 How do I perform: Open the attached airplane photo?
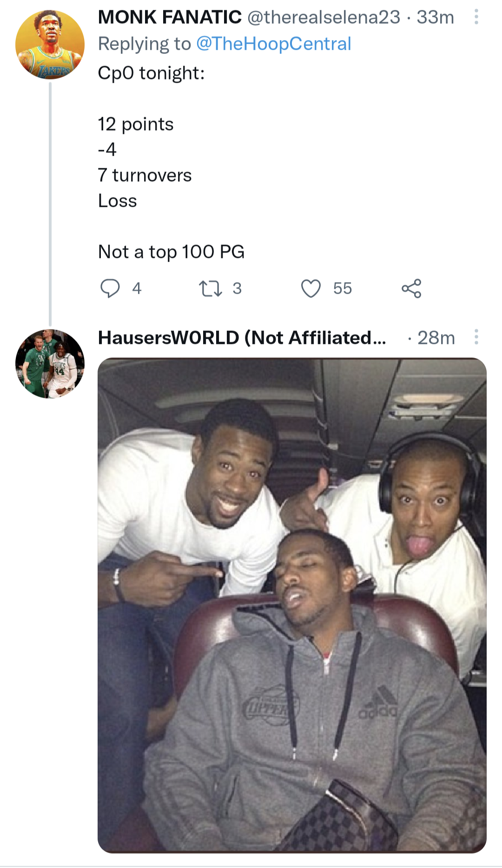coord(292,605)
